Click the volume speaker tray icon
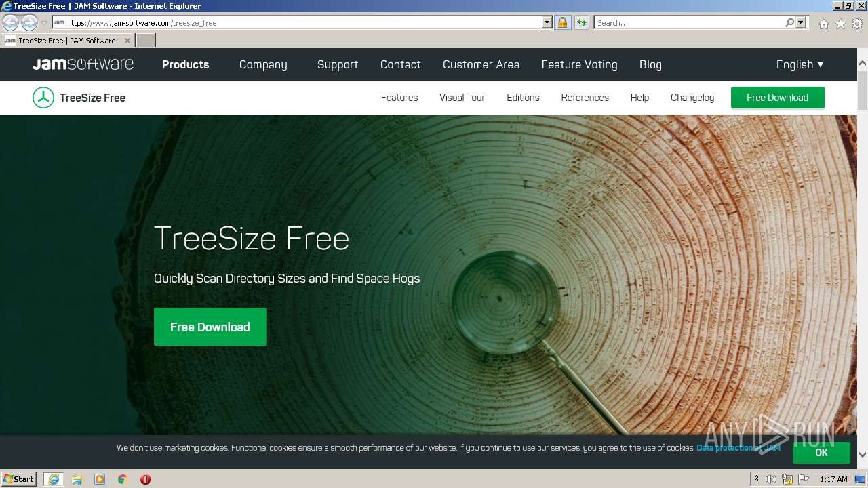The height and width of the screenshot is (488, 868). pyautogui.click(x=771, y=479)
